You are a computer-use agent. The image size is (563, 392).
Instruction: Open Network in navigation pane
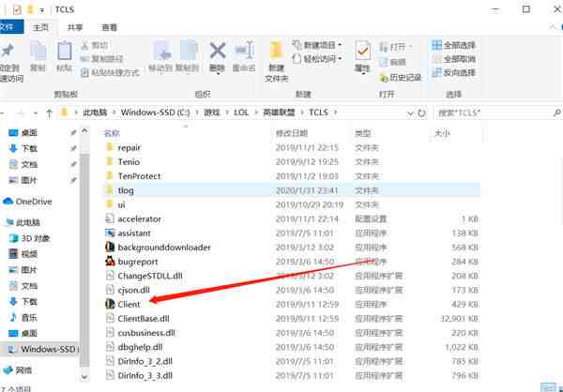click(18, 369)
